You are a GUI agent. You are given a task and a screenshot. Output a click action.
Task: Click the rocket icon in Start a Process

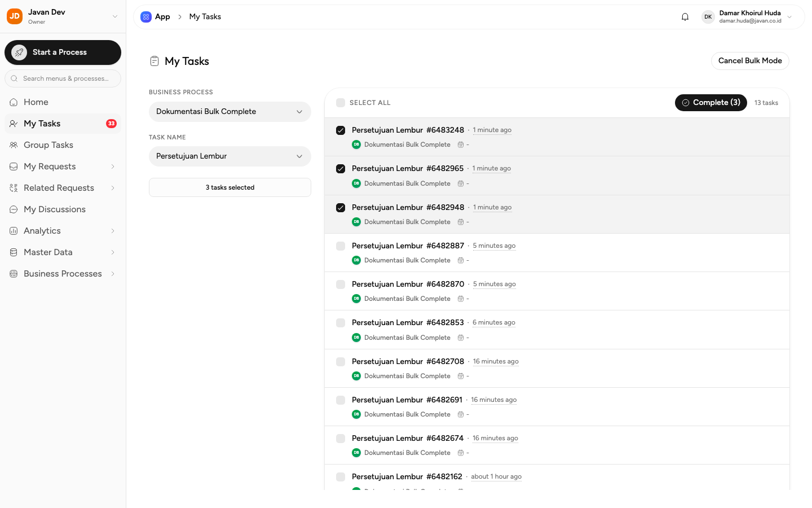click(x=19, y=52)
